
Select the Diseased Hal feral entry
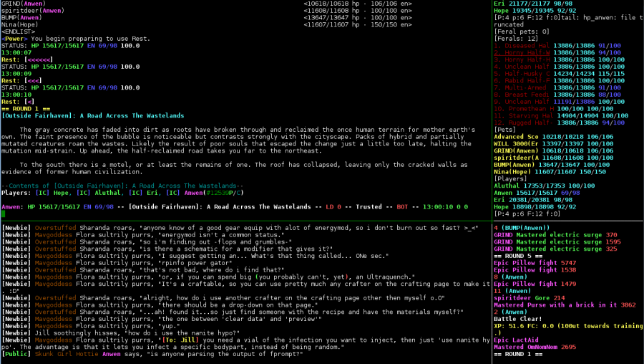tap(522, 44)
